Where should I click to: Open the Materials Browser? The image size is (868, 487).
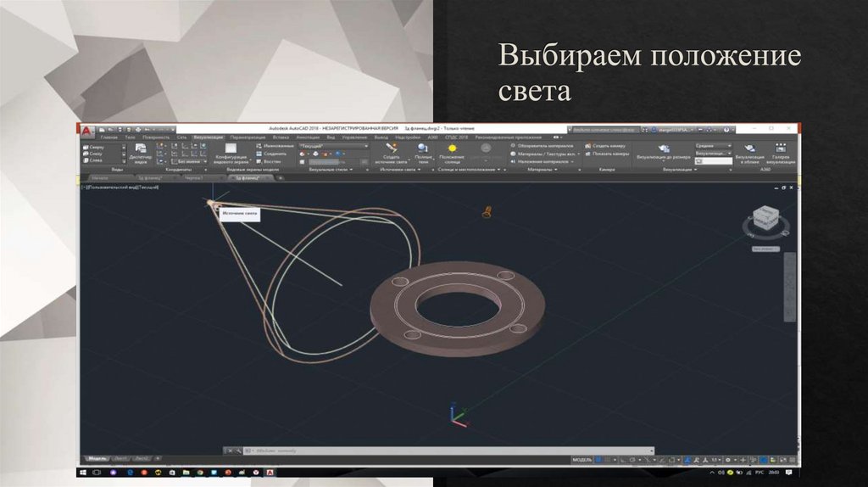click(543, 145)
